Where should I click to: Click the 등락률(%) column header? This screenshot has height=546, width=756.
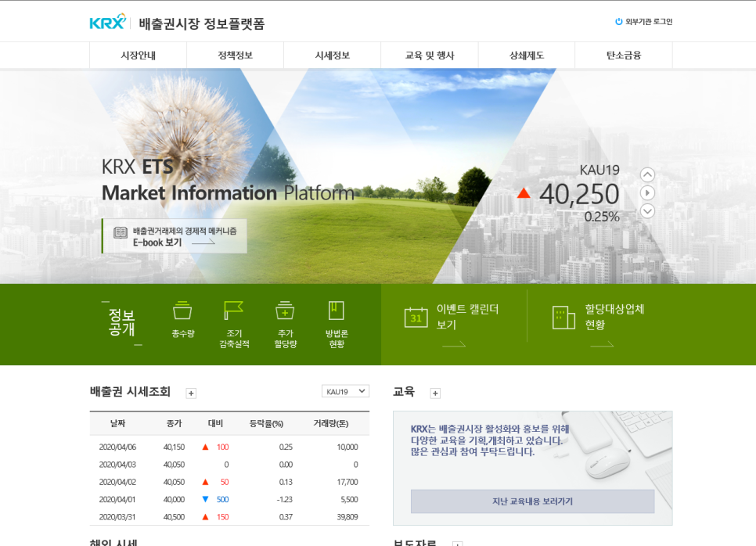click(x=266, y=424)
